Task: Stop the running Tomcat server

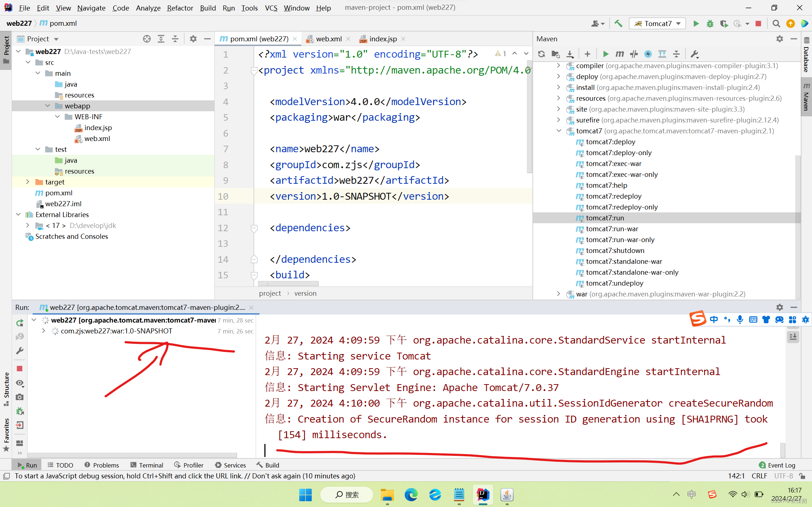Action: (x=758, y=23)
